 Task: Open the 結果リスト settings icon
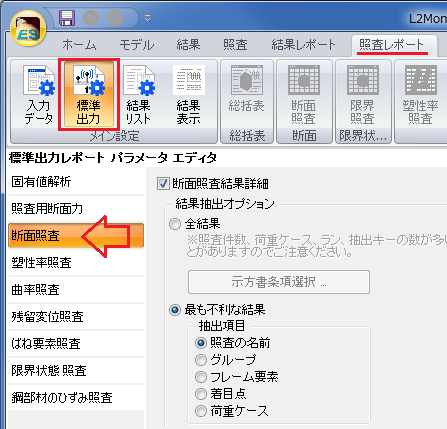pos(139,95)
